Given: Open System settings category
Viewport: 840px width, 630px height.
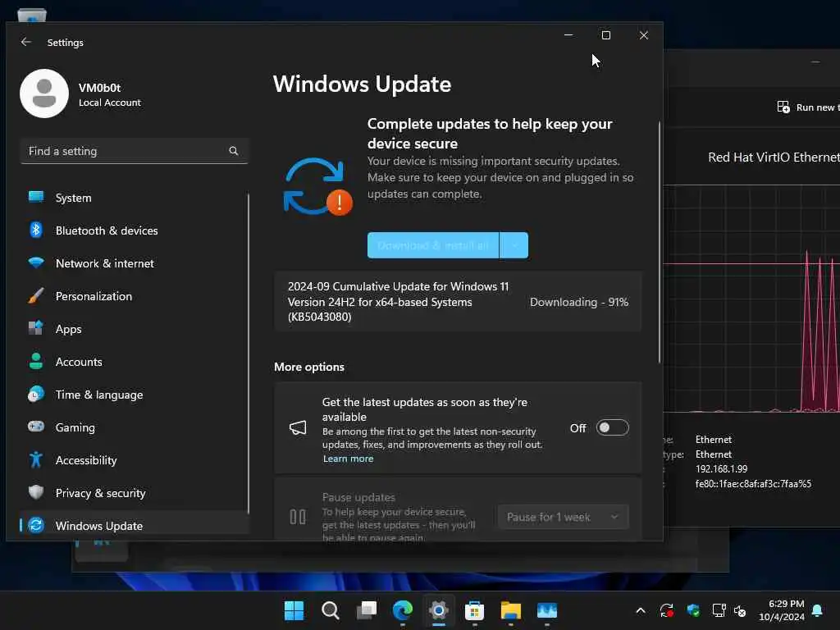Looking at the screenshot, I should tap(134, 198).
